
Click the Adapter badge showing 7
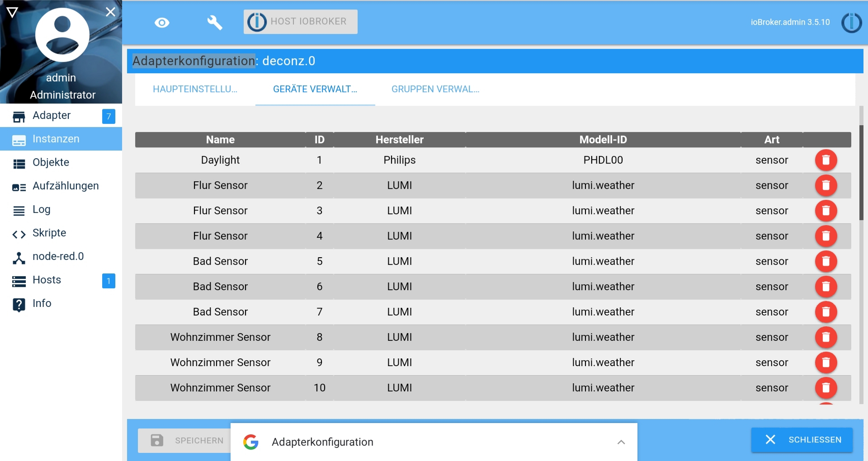coord(108,116)
